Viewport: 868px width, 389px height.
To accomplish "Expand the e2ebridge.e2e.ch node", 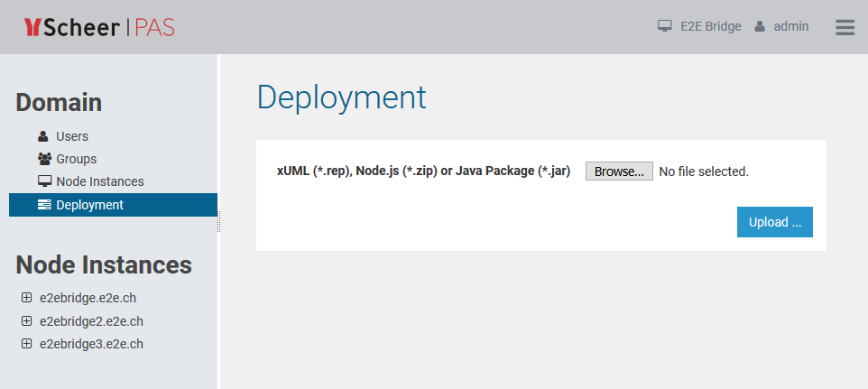I will tap(26, 297).
